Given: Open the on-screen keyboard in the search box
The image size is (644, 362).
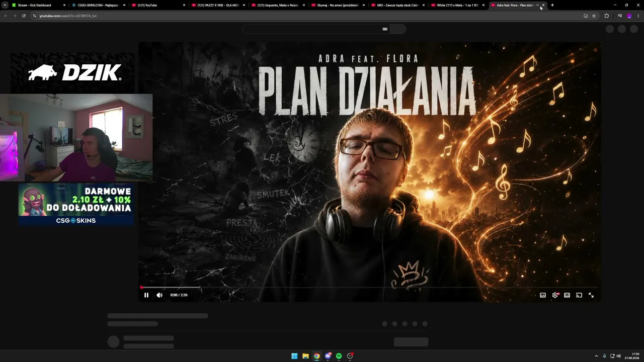Looking at the screenshot, I should (385, 29).
